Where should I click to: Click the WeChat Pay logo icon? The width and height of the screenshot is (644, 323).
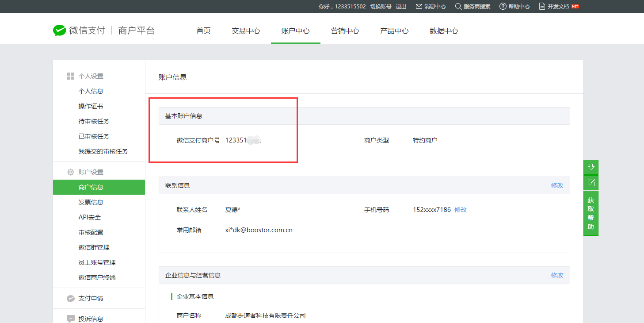[x=59, y=31]
